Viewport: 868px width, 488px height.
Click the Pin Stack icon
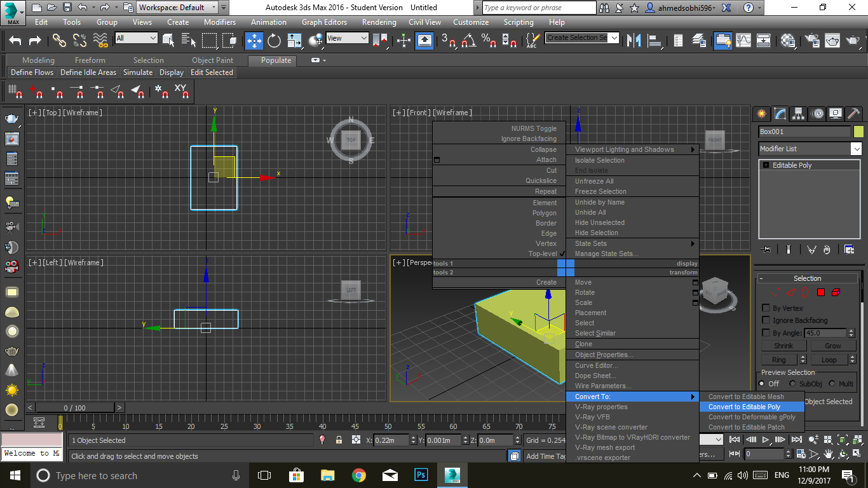pos(766,250)
